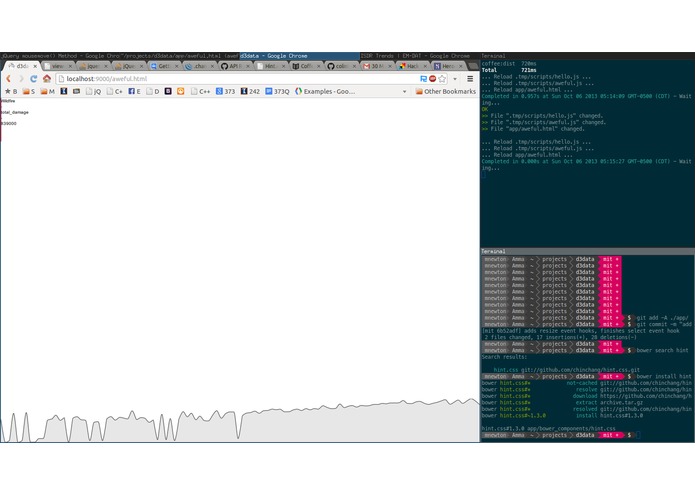Click the 'Search results:' terminal line
The height and width of the screenshot is (494, 695).
coord(504,357)
